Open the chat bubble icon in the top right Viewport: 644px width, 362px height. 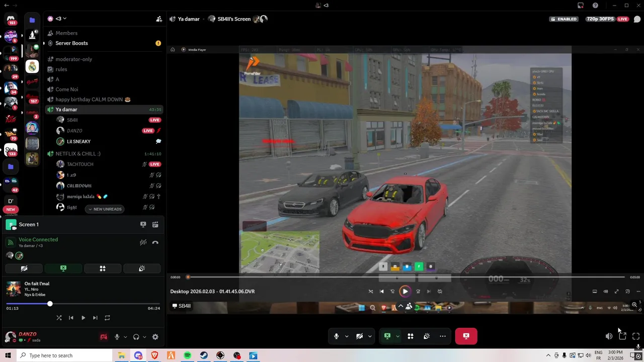pyautogui.click(x=637, y=19)
